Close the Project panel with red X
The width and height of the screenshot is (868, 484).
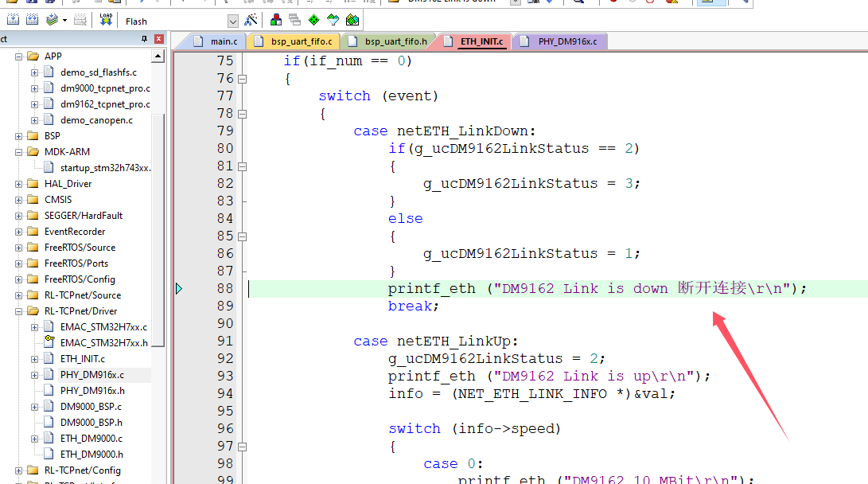tap(159, 39)
